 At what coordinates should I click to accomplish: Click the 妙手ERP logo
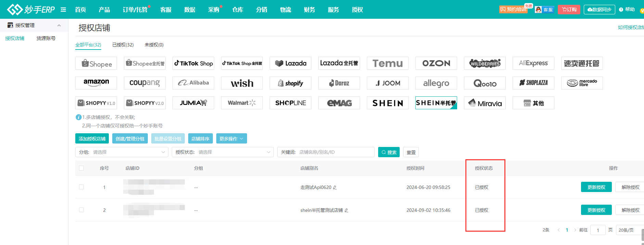click(31, 9)
